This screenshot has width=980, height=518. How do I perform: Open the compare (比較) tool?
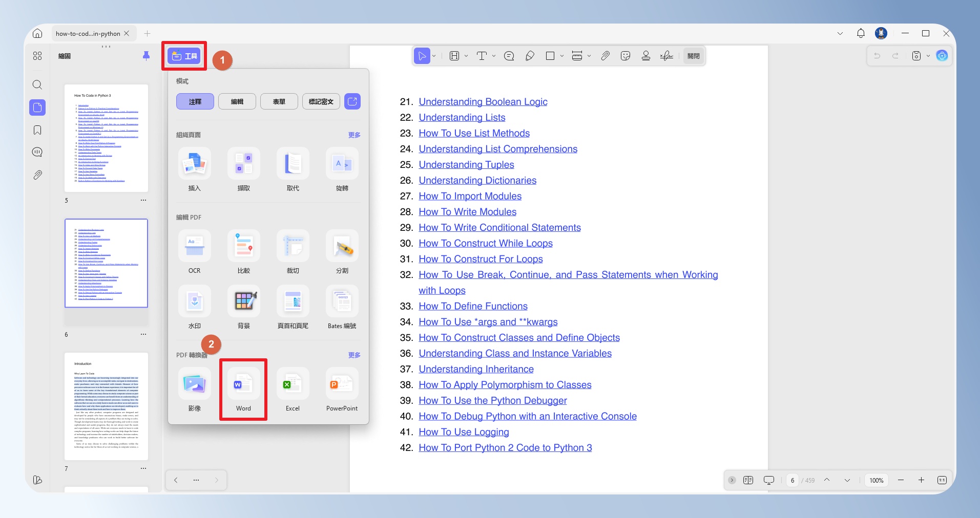pyautogui.click(x=244, y=251)
